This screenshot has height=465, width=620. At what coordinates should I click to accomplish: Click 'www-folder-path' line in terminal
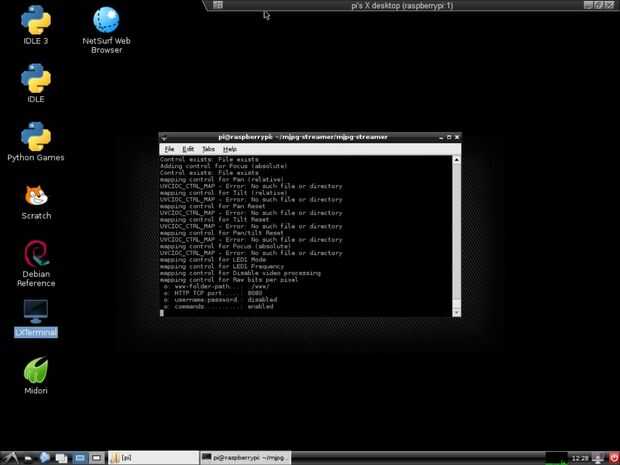pyautogui.click(x=217, y=286)
